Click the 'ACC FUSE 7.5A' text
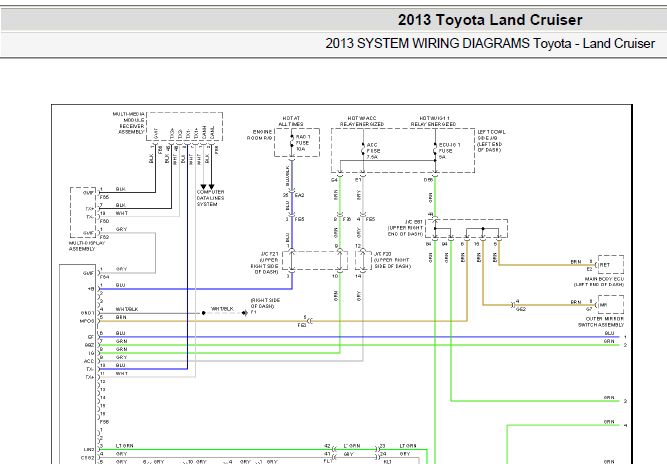The width and height of the screenshot is (667, 464). click(x=373, y=151)
